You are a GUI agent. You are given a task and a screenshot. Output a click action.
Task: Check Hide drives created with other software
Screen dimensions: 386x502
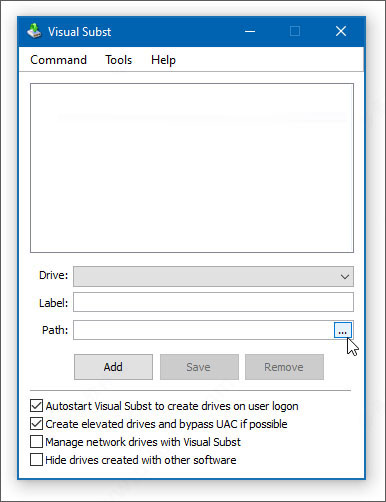point(36,460)
